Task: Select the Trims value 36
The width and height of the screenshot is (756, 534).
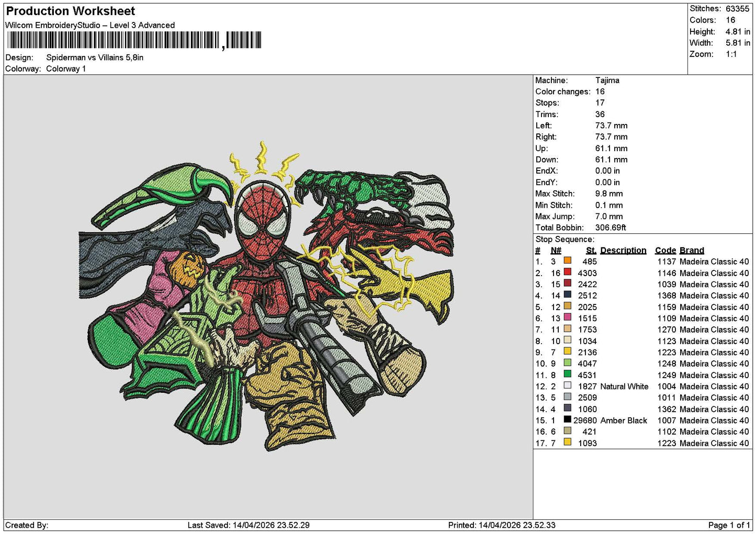Action: [x=600, y=115]
